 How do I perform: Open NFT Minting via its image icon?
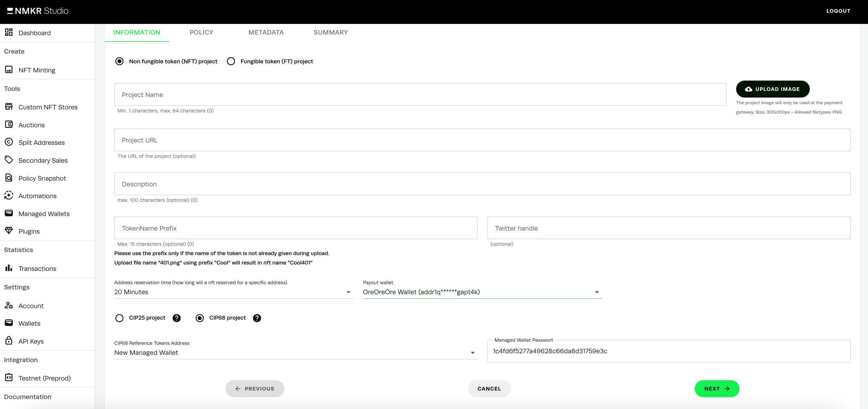9,70
